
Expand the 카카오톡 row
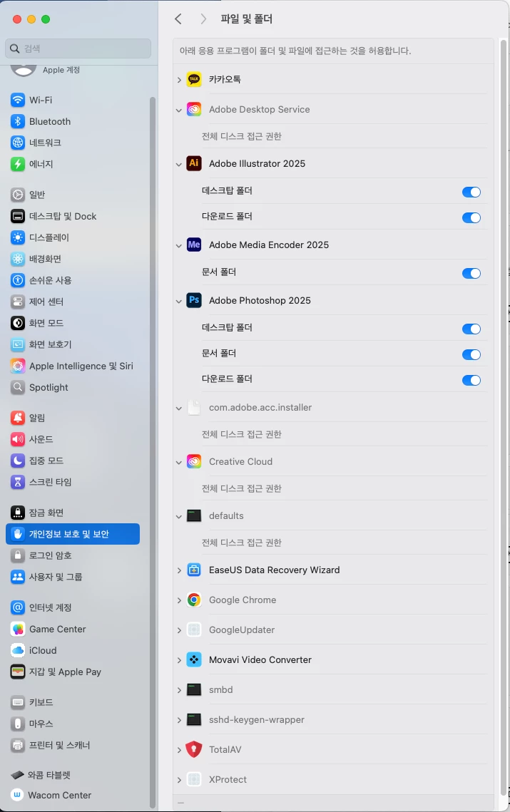click(x=179, y=80)
